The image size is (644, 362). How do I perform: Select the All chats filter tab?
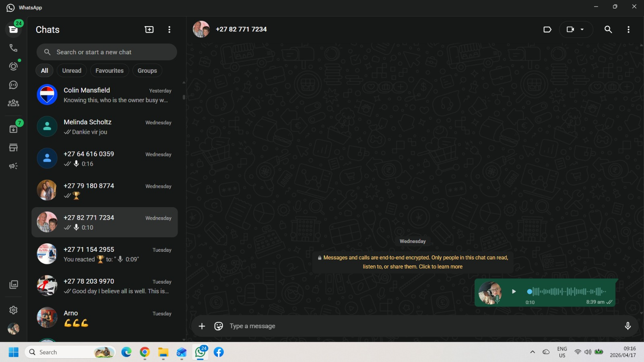(44, 70)
